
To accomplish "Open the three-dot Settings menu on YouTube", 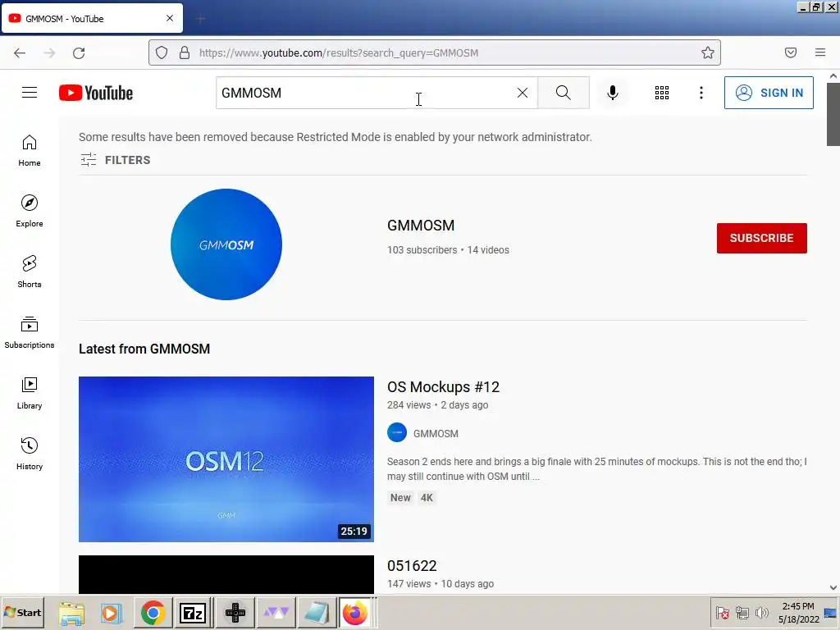I will [701, 93].
